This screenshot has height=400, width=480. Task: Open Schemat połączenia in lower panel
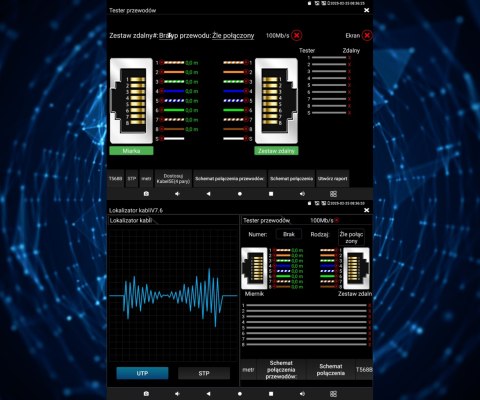pos(331,370)
